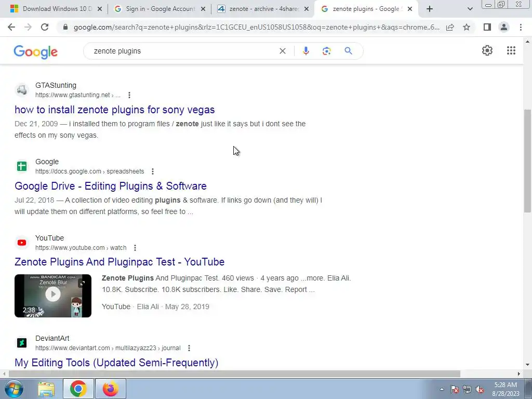Click the DeviantArt favicon
The height and width of the screenshot is (399, 532).
(22, 343)
